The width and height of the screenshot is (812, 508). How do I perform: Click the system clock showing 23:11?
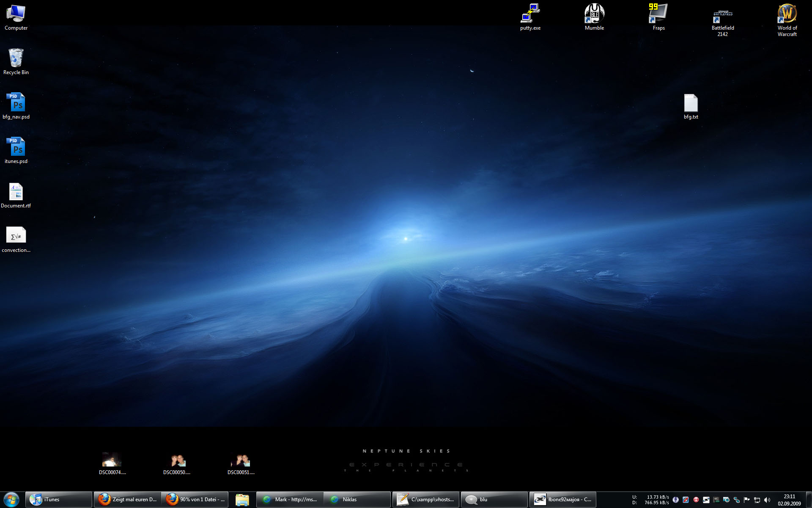tap(789, 500)
